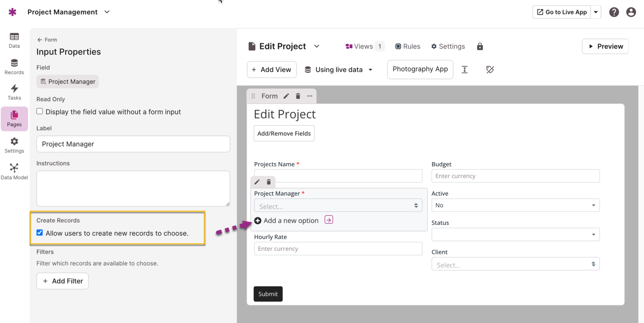
Task: Open the Data section in sidebar
Action: click(x=14, y=40)
